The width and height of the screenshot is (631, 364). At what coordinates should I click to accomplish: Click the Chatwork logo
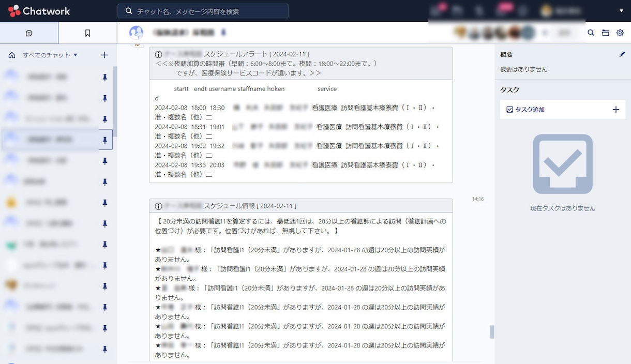coord(39,11)
